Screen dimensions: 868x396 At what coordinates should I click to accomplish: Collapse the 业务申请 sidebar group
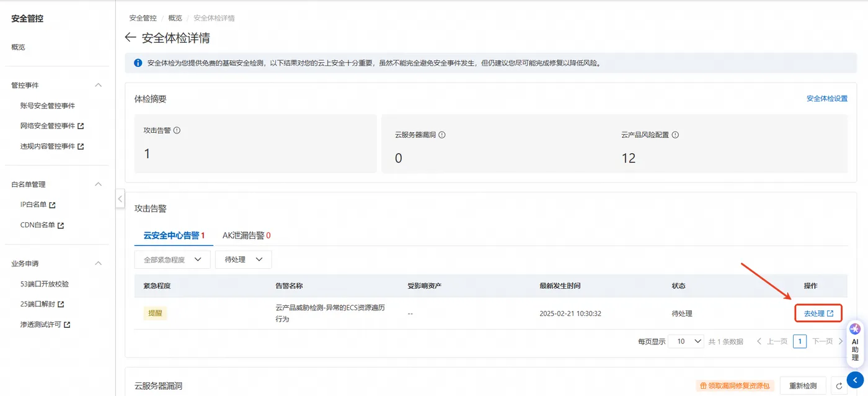[x=98, y=263]
